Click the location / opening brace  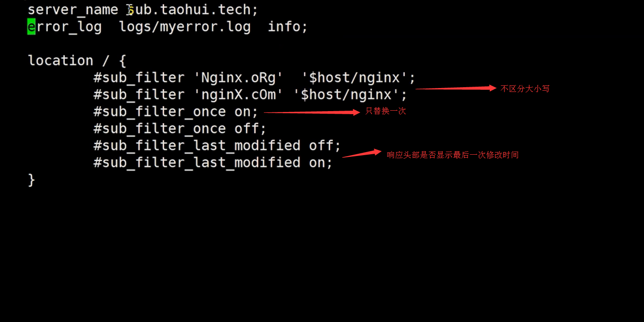pos(122,61)
